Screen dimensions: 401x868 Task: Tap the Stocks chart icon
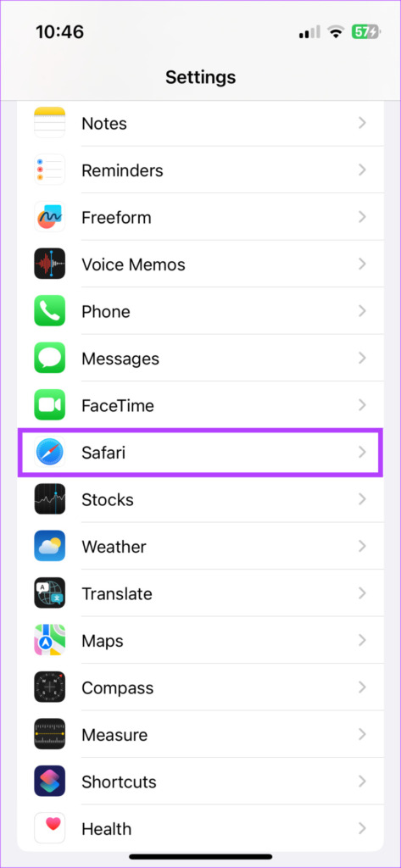point(49,499)
